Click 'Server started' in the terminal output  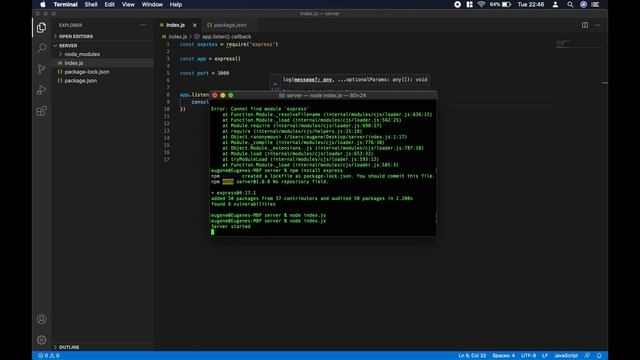231,227
